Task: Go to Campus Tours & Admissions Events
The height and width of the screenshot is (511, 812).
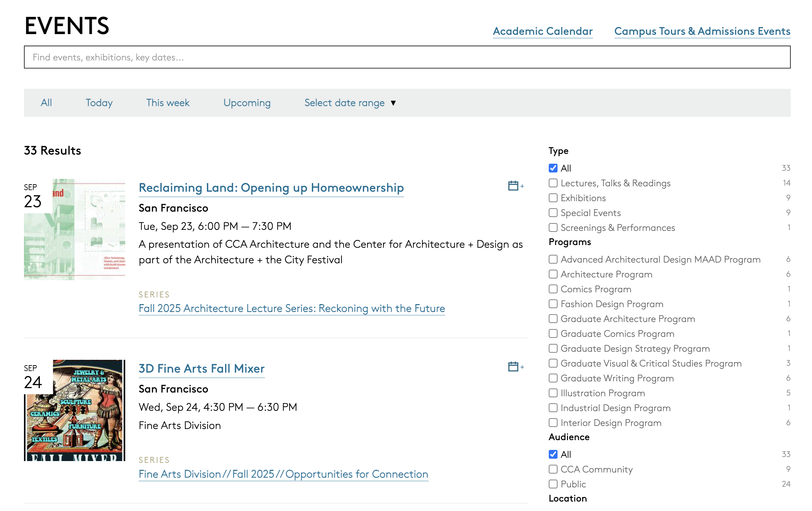Action: click(702, 31)
